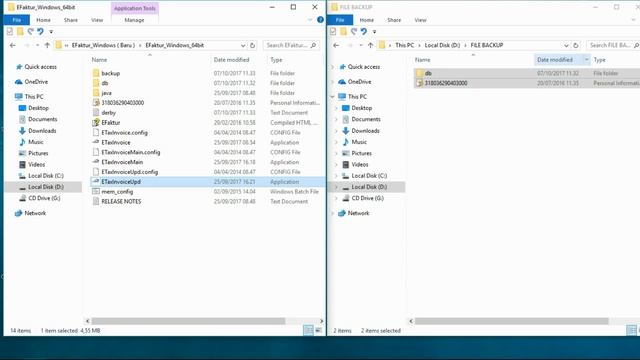Select OneDrive in EFaktur window sidebar
640x360 pixels.
36,82
